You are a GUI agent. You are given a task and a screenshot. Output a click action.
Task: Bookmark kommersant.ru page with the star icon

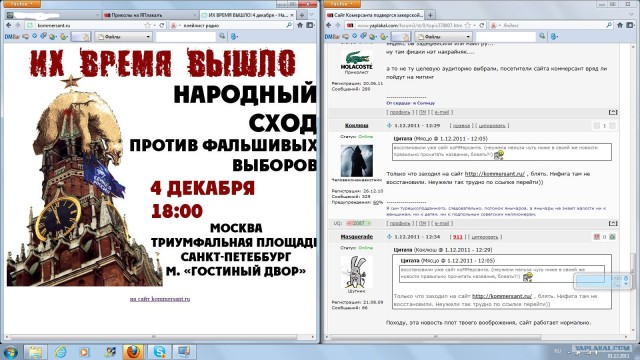(147, 25)
